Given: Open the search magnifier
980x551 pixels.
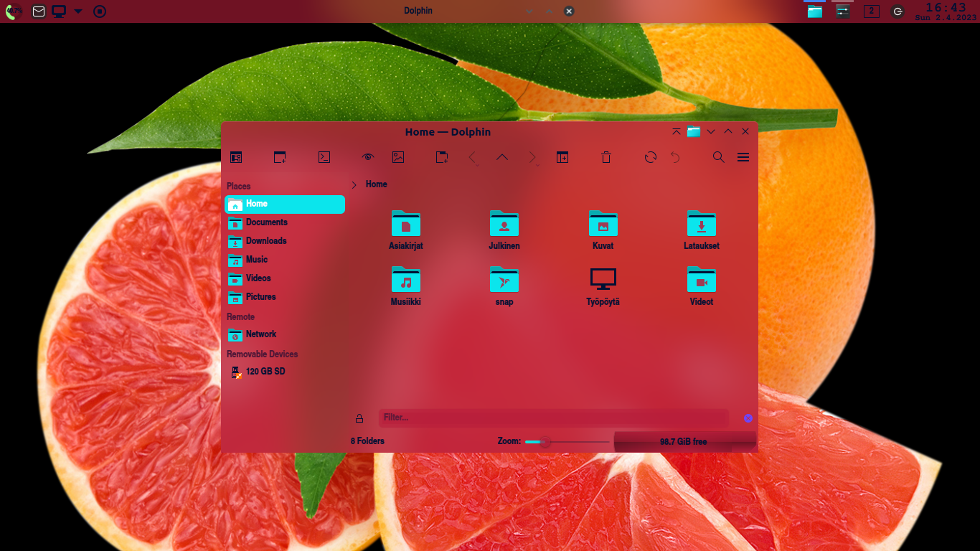Looking at the screenshot, I should tap(719, 157).
